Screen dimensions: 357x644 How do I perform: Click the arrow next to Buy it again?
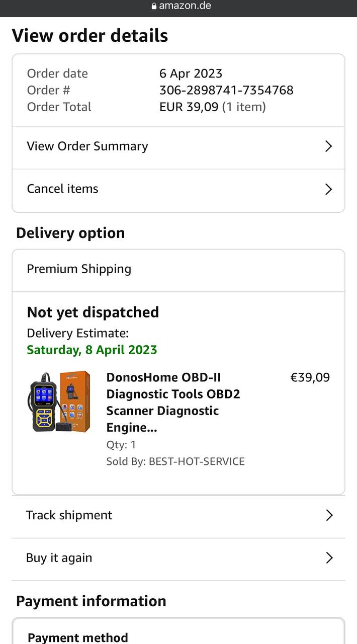[x=329, y=558]
